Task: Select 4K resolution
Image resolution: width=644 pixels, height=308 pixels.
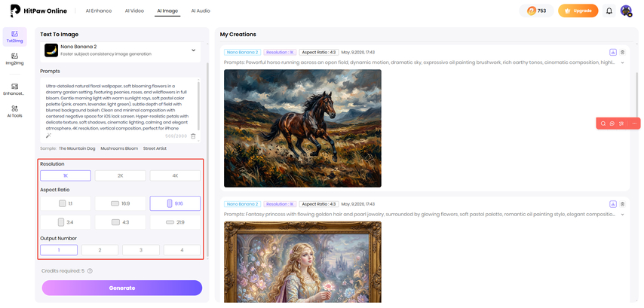Action: click(176, 175)
